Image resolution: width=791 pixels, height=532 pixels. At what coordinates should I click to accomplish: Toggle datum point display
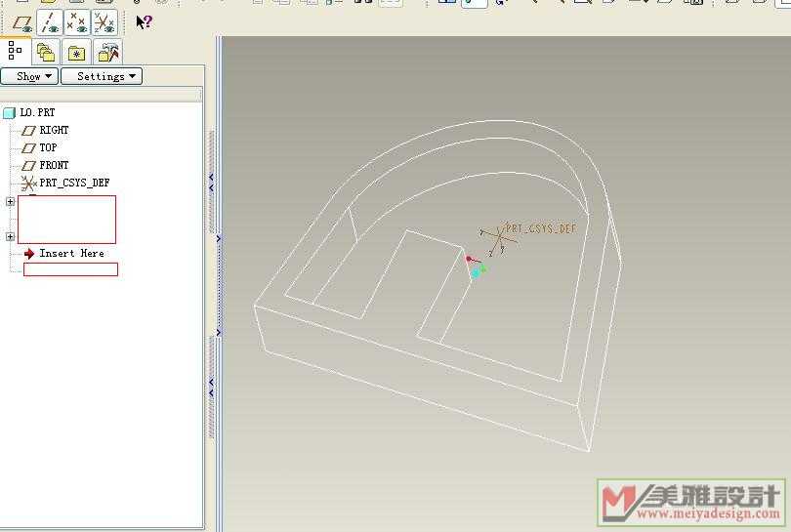pos(77,22)
